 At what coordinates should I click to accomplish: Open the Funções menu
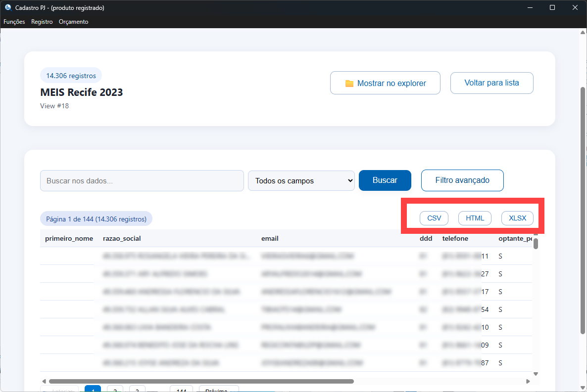click(14, 22)
